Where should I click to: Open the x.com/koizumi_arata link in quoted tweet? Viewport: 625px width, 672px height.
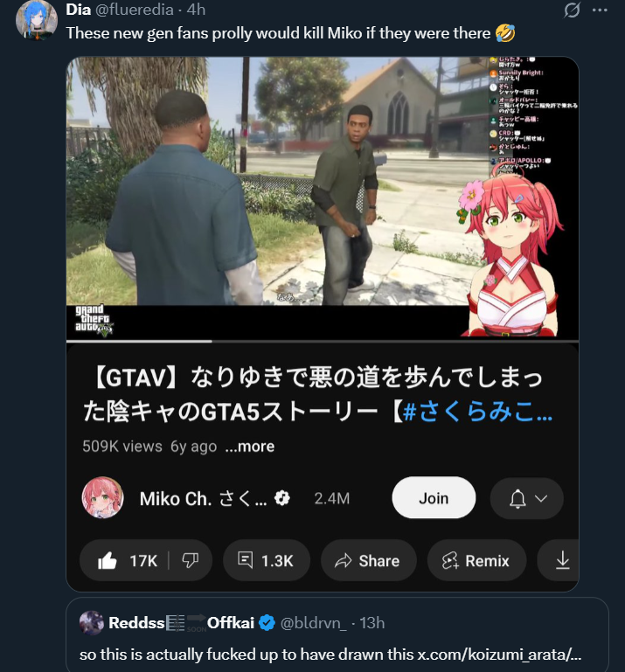[x=499, y=655]
